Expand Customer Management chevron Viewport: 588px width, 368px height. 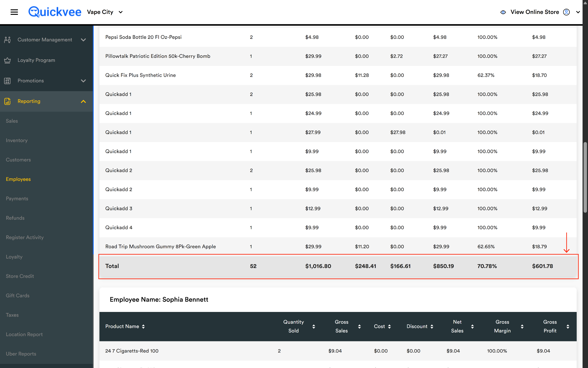click(83, 40)
